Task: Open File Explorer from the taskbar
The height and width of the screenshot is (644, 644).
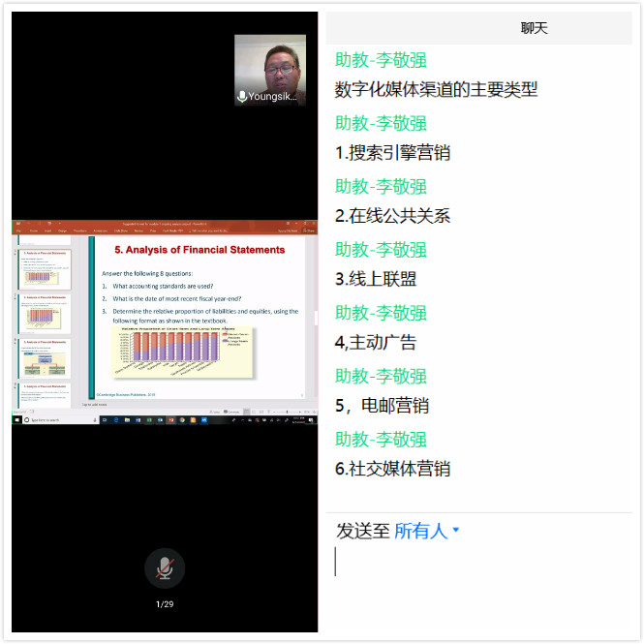Action: [x=125, y=420]
